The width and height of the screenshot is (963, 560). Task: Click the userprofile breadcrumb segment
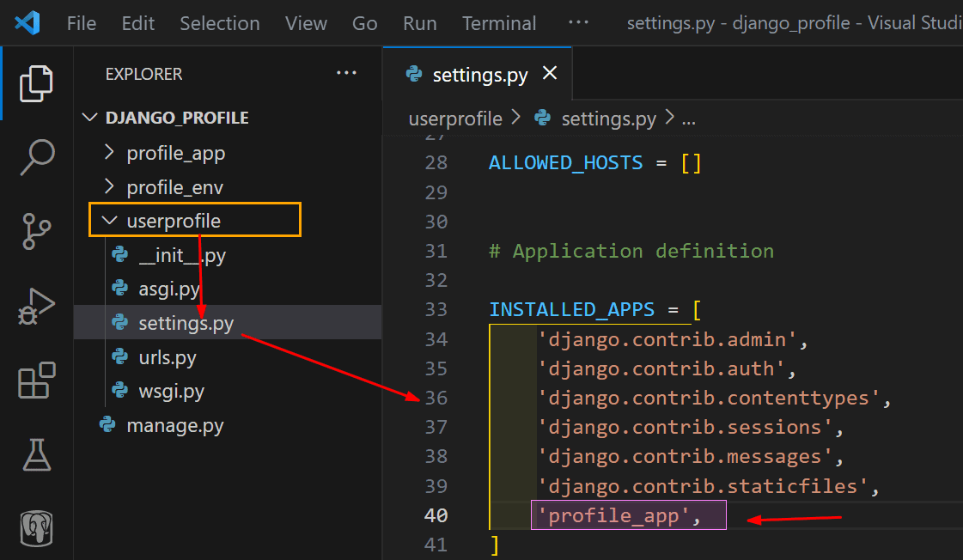[x=455, y=119]
